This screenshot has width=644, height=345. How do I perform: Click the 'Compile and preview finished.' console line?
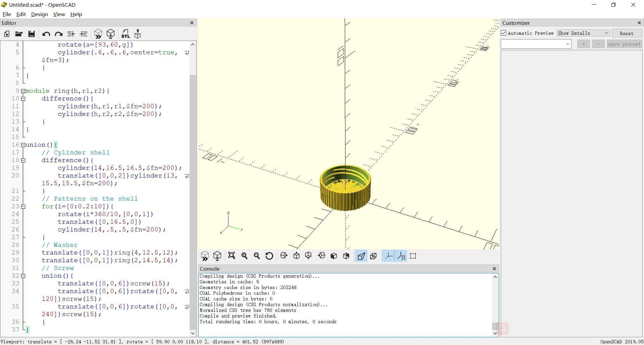[238, 316]
